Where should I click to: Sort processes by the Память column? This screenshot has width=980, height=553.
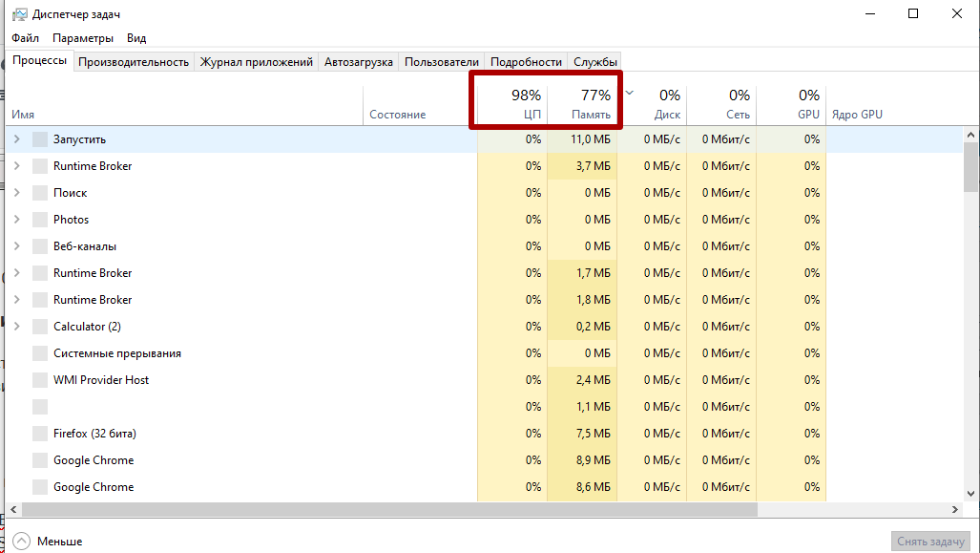[582, 104]
